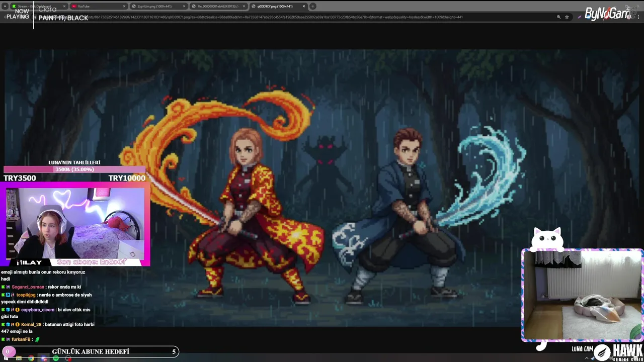Close the YouTube tab

click(124, 6)
